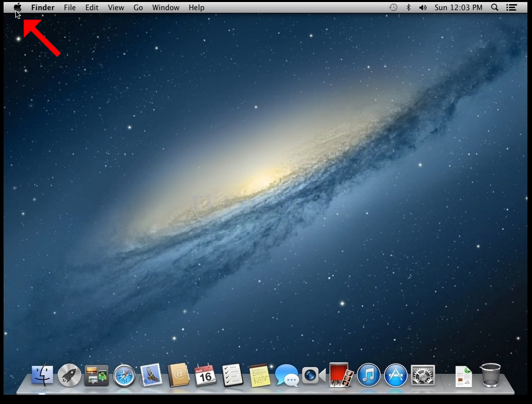Open Reminders checklist icon
This screenshot has height=404, width=532.
tap(233, 375)
